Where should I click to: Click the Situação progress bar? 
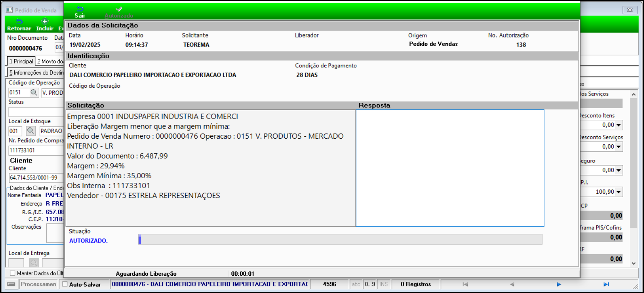tap(340, 239)
